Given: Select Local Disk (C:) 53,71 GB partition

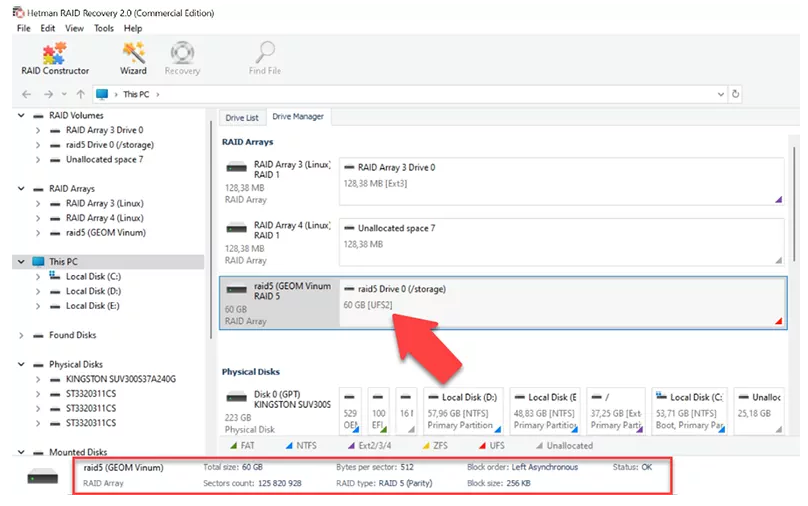Looking at the screenshot, I should [689, 411].
